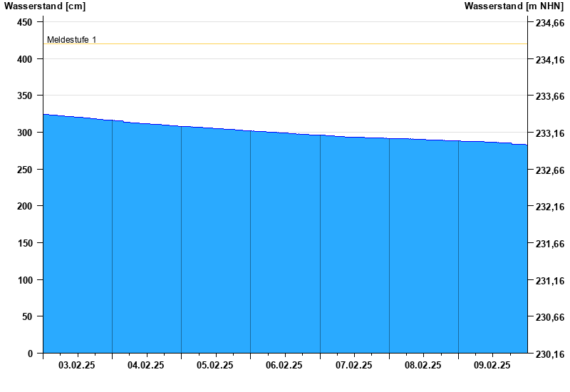Select the 09.02.25 date label
Image resolution: width=570 pixels, height=392 pixels.
(492, 365)
